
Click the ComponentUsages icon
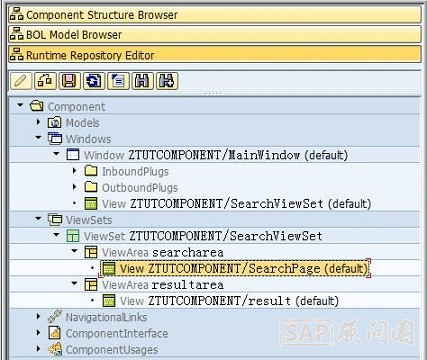(x=55, y=349)
